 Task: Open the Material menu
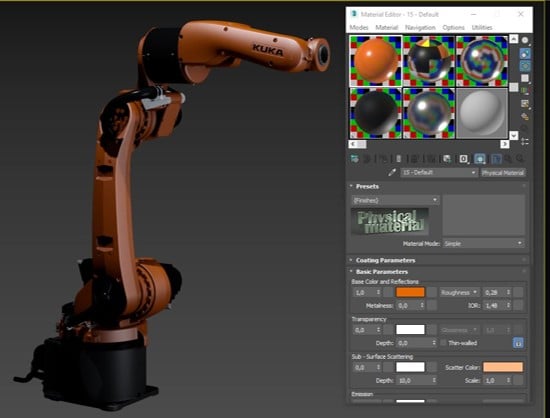click(x=387, y=27)
